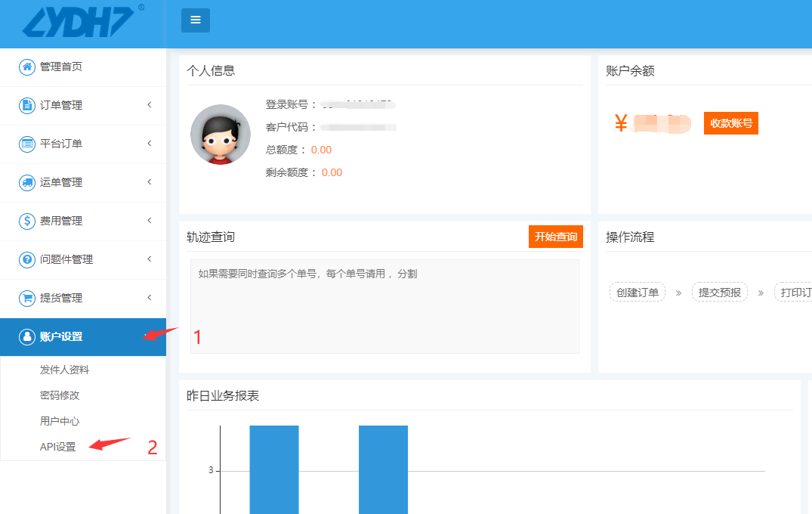The image size is (812, 514).
Task: Click the 提交预报 step
Action: [719, 293]
